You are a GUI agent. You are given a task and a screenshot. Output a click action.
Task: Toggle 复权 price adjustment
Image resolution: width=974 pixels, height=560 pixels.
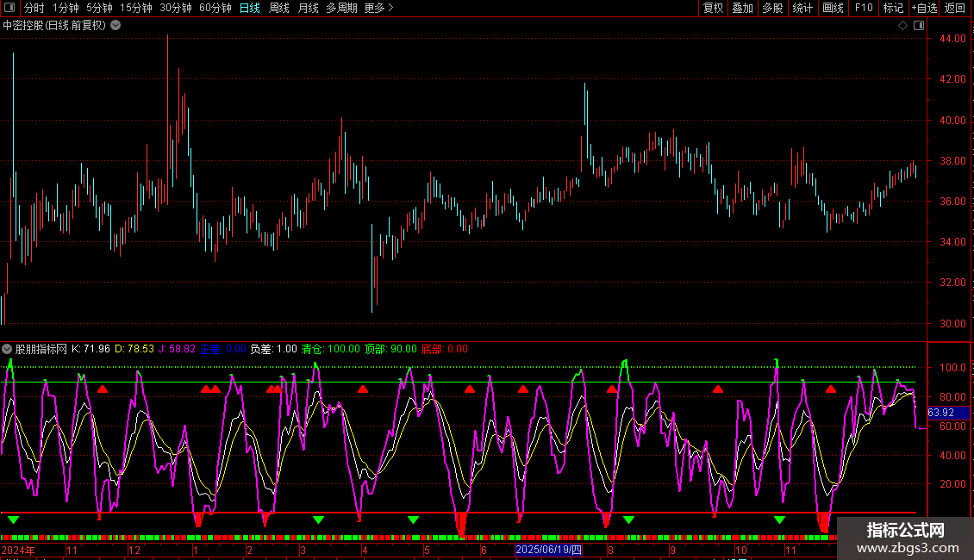[x=713, y=8]
